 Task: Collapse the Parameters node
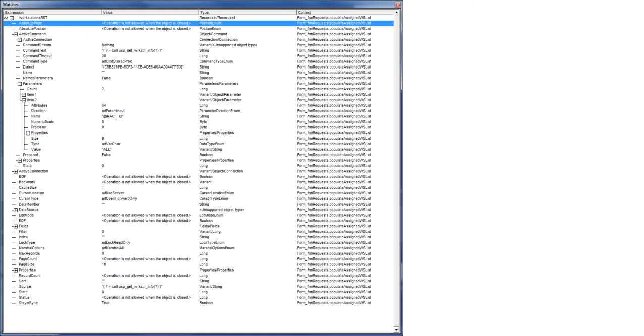tap(19, 84)
